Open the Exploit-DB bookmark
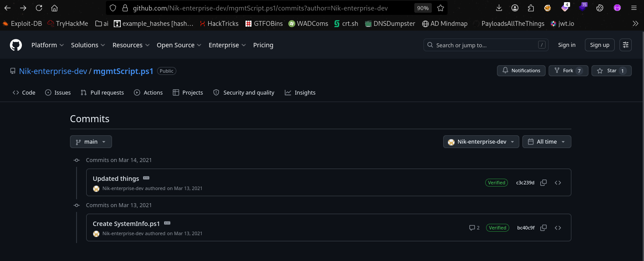Viewport: 644px width, 261px height. click(22, 24)
